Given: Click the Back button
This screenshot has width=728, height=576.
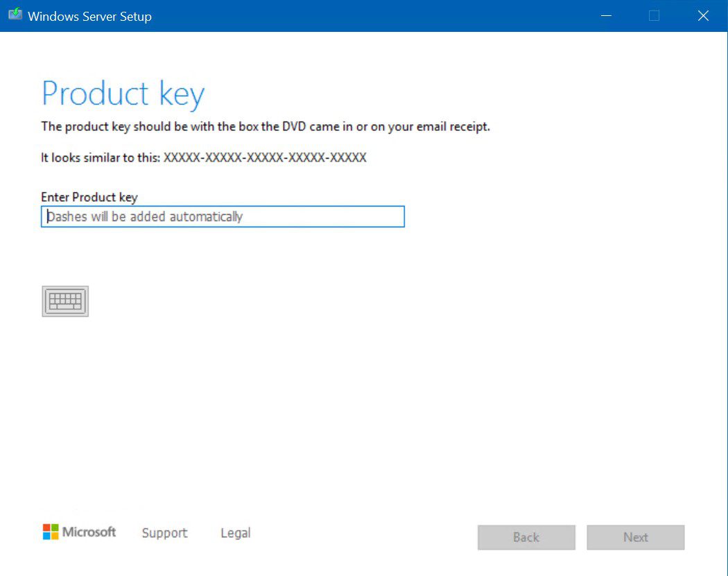Looking at the screenshot, I should (x=526, y=537).
